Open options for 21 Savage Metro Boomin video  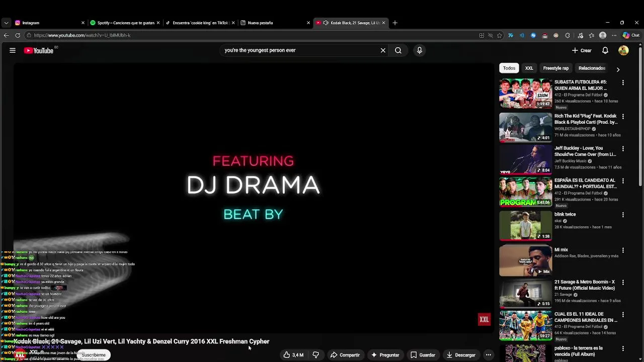pos(623,283)
